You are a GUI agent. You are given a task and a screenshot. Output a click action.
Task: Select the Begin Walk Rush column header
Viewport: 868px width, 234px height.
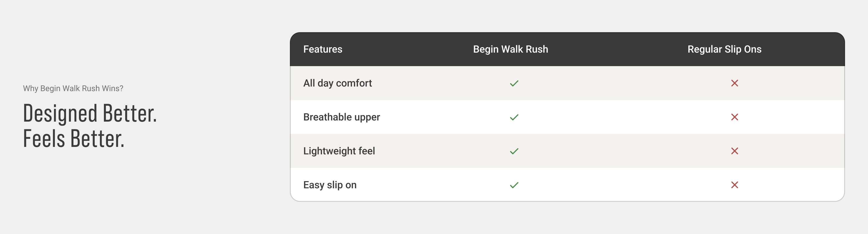point(510,49)
